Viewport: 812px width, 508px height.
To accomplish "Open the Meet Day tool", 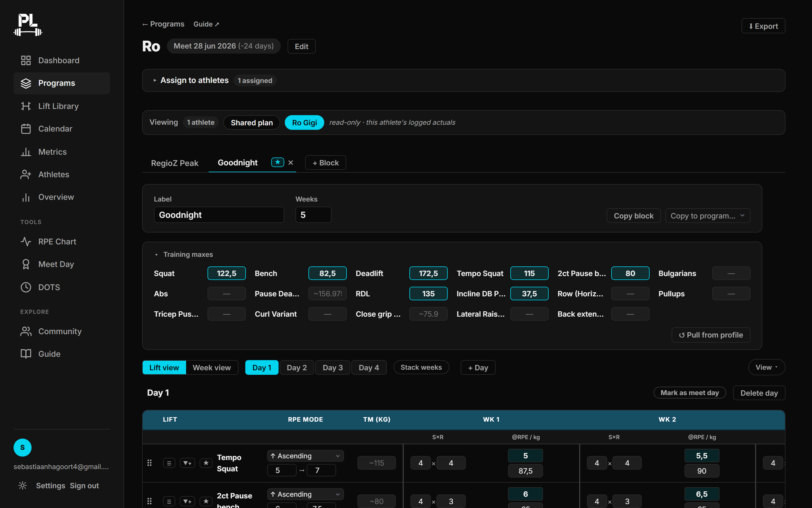I will pos(61,264).
